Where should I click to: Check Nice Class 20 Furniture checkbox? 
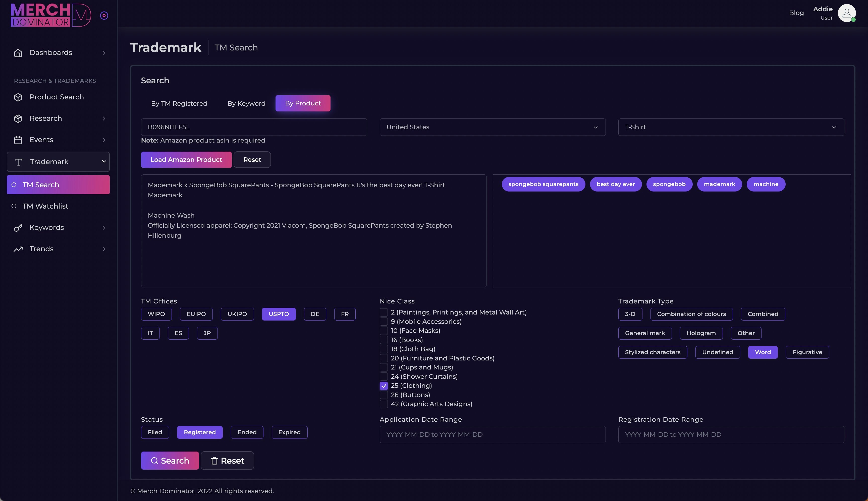[x=384, y=358]
